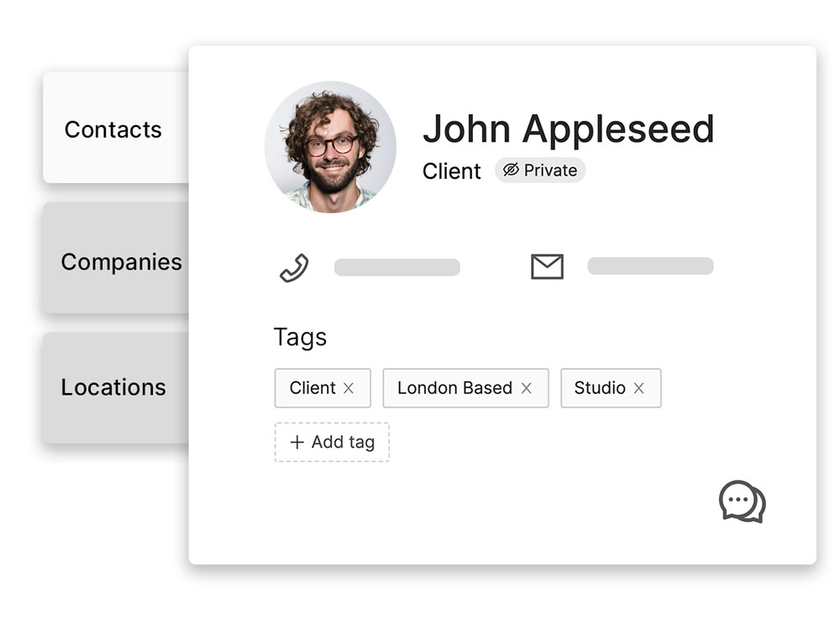This screenshot has height=630, width=840.
Task: Click the plus icon in Add tag
Action: pyautogui.click(x=297, y=442)
